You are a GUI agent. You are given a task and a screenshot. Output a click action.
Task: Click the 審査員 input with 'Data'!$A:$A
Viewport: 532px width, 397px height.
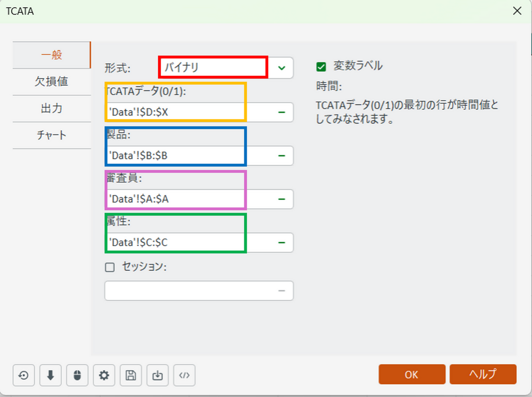coord(199,199)
